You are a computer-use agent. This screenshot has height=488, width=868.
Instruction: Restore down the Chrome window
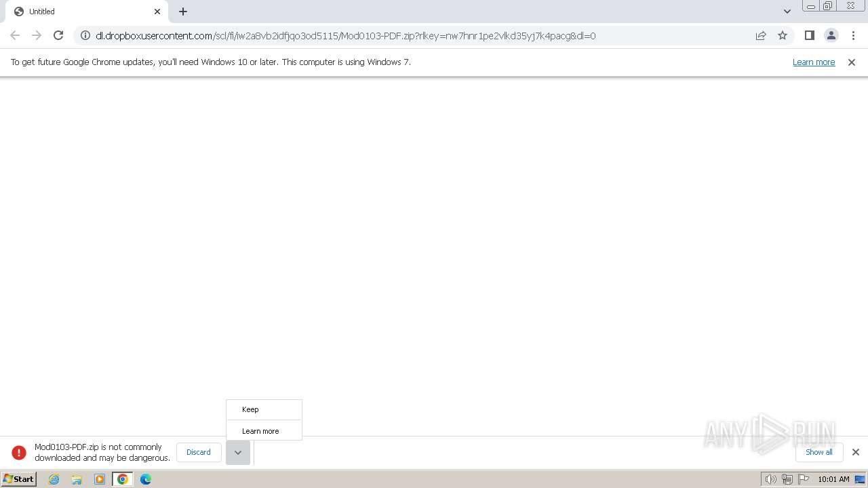tap(828, 5)
